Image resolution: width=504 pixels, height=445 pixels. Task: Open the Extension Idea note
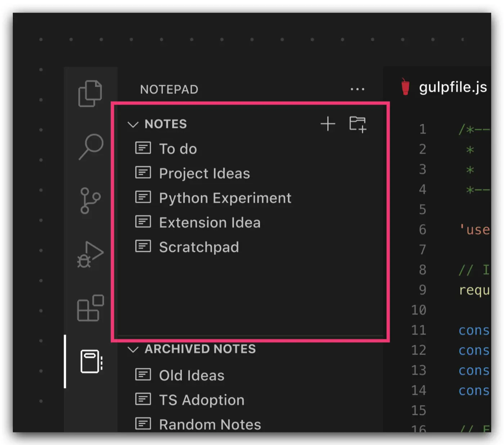coord(210,223)
